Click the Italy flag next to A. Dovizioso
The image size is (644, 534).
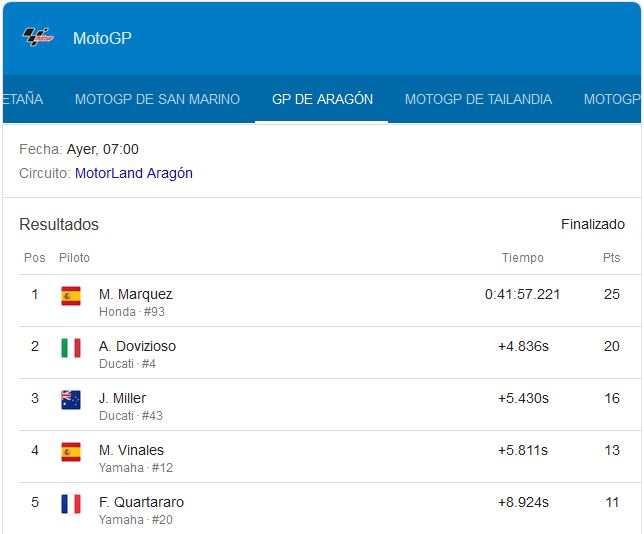[x=71, y=348]
